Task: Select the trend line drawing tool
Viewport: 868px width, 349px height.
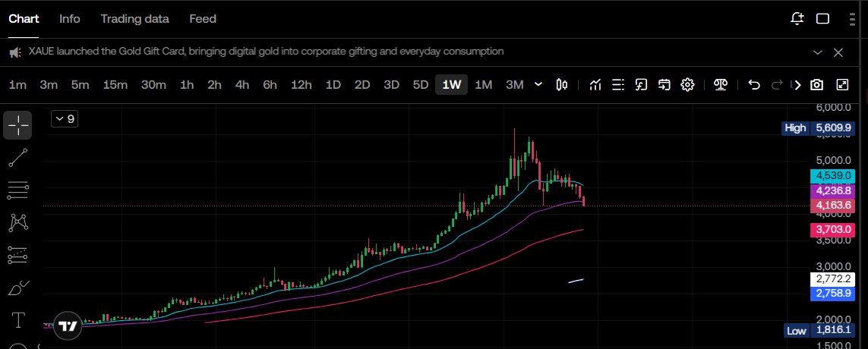Action: (17, 158)
